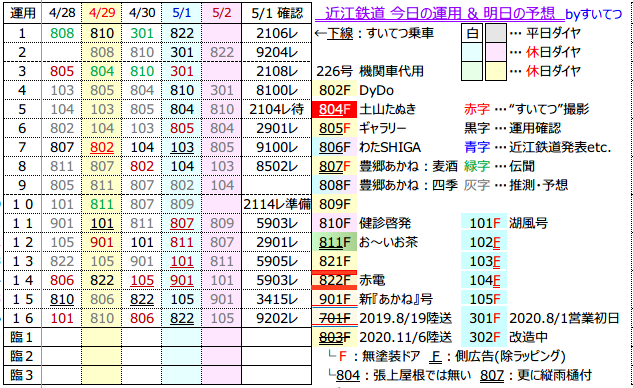
Task: Select the green 811F お~いお茶 legend cell
Action: 334,242
